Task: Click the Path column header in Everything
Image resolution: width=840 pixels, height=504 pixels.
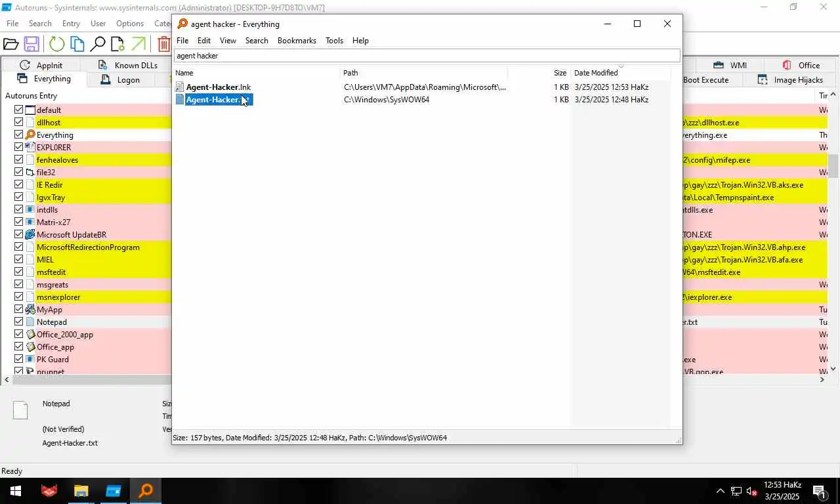Action: [423, 73]
